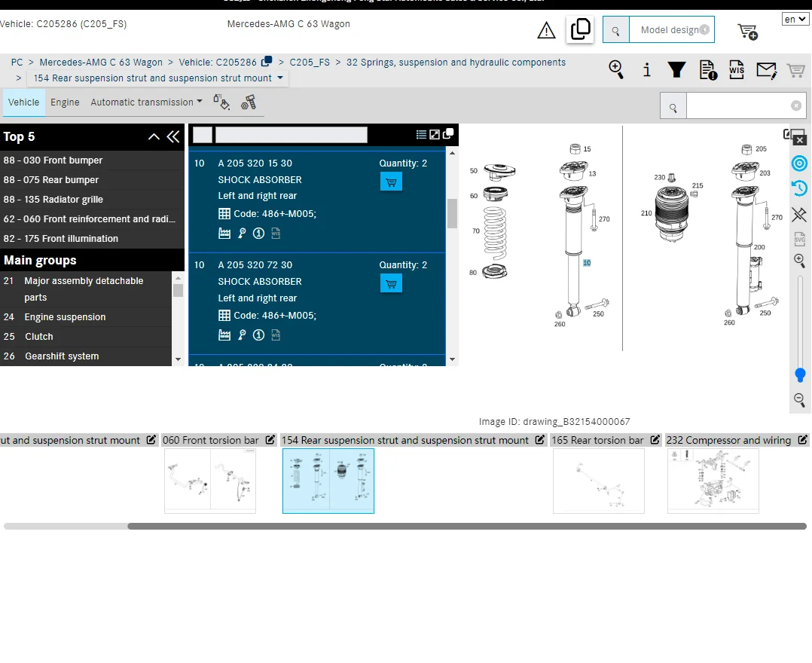The height and width of the screenshot is (663, 812).
Task: Zoom out on the drawing with magnifier minus
Action: [x=800, y=399]
